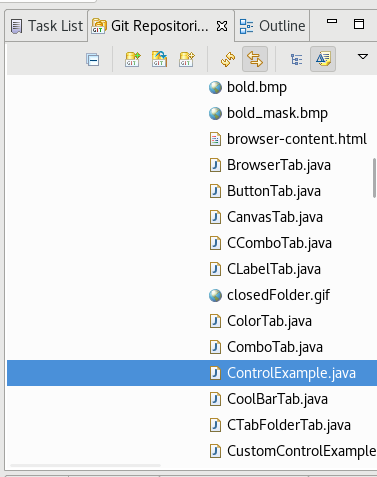
Task: Select BrowserTab.java in the tree
Action: click(279, 165)
